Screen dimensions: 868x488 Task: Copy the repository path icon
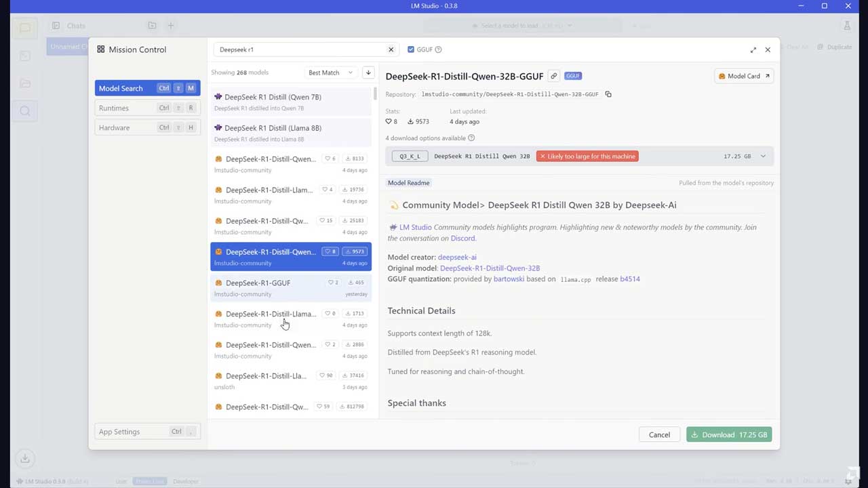[x=608, y=94]
